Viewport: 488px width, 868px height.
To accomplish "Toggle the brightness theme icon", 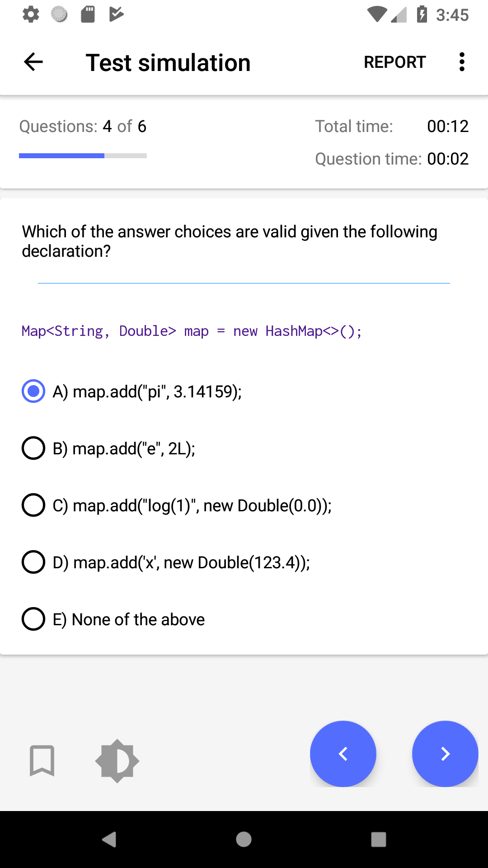I will tap(117, 760).
